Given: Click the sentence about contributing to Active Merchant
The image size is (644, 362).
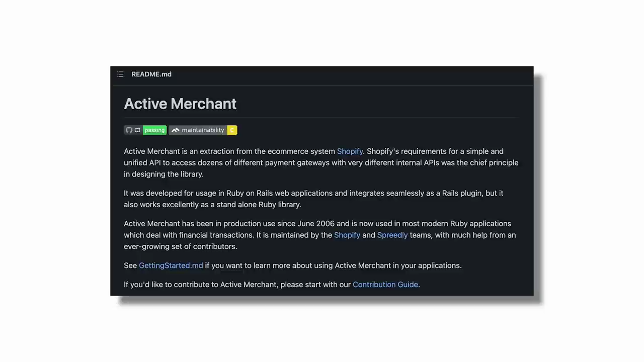Looking at the screenshot, I should pos(272,285).
